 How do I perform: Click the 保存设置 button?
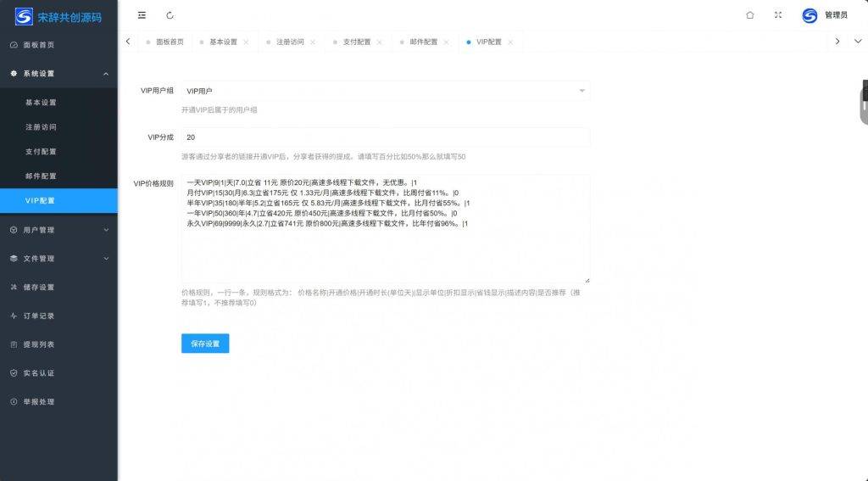[205, 344]
